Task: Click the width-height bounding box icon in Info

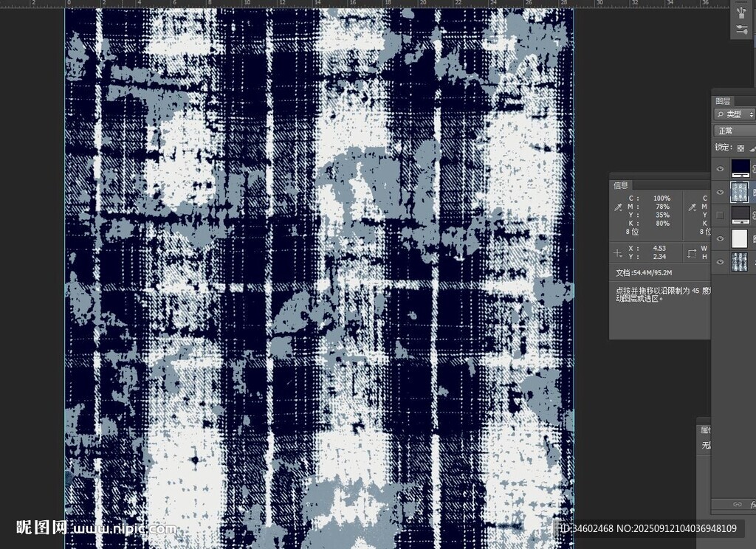Action: (x=692, y=252)
